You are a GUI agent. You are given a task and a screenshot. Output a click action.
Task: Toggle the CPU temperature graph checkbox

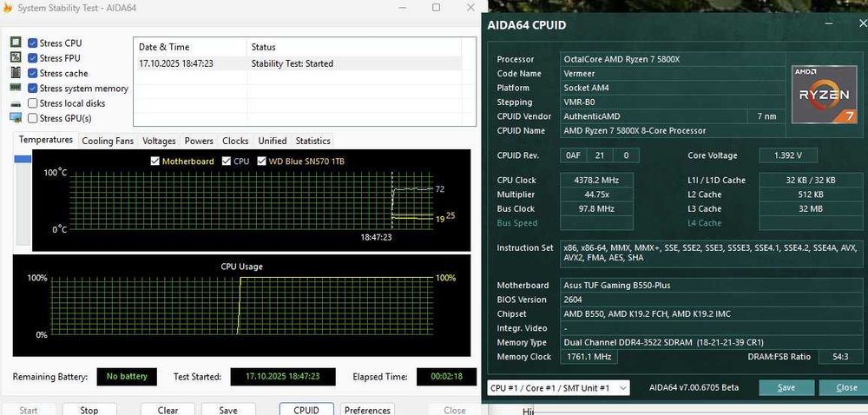pos(226,161)
